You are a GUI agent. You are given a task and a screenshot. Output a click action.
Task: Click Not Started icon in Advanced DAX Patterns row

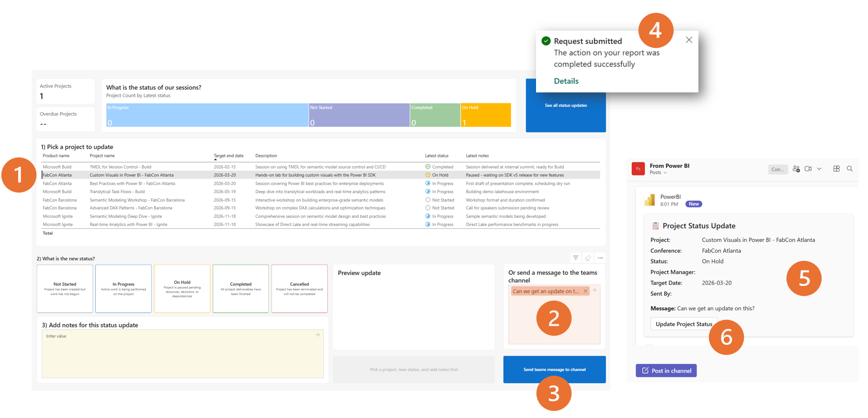coord(428,208)
